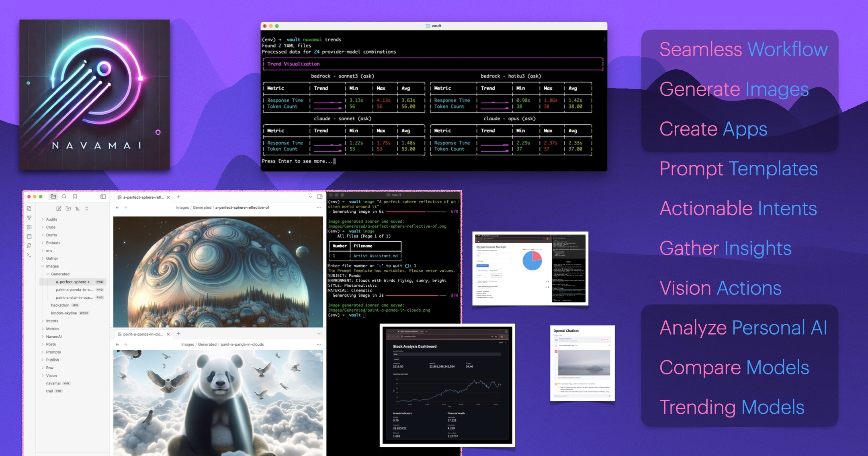
Task: Toggle the right sidebar panel
Action: pyautogui.click(x=320, y=197)
